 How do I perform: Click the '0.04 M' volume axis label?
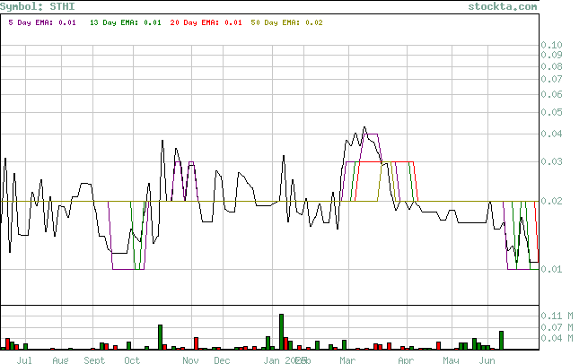[557, 339]
